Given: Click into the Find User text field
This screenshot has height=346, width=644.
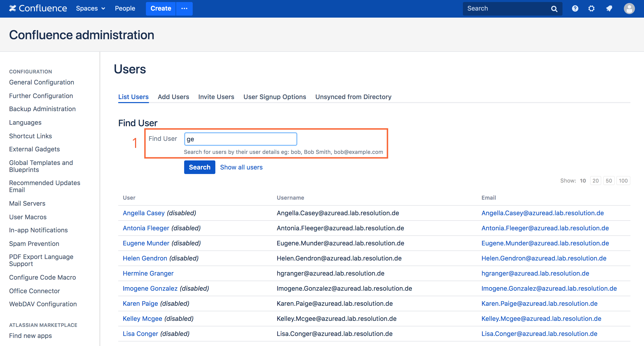Looking at the screenshot, I should pyautogui.click(x=241, y=139).
